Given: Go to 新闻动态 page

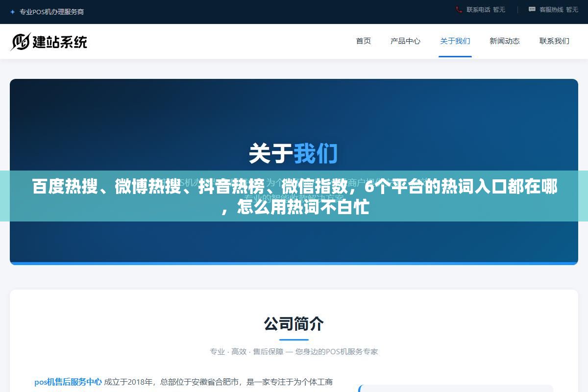Looking at the screenshot, I should 505,41.
